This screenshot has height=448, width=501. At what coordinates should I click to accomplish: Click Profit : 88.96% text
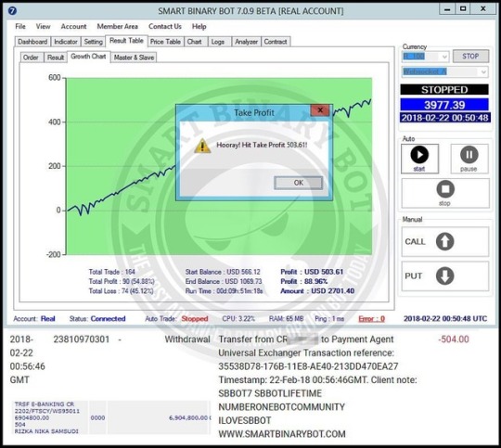[304, 282]
